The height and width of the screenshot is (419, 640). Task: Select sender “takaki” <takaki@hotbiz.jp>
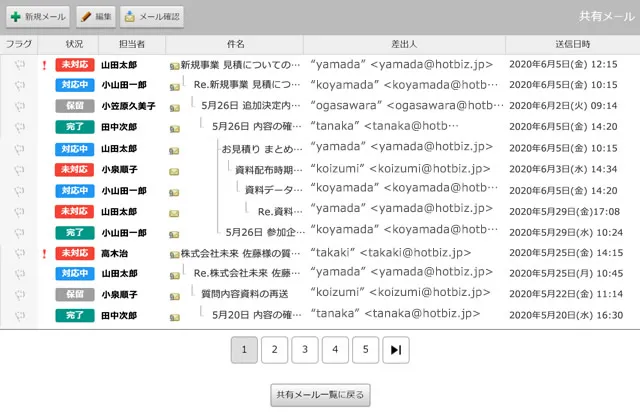[391, 253]
